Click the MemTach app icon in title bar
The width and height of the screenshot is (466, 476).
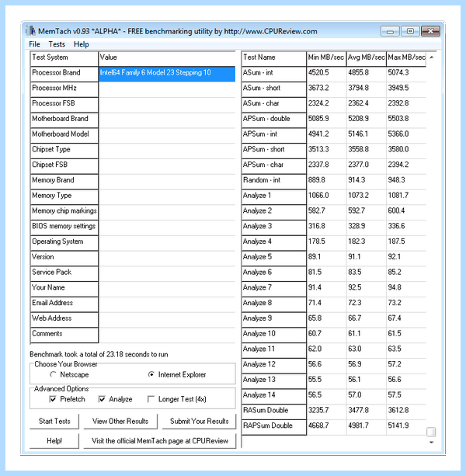30,31
